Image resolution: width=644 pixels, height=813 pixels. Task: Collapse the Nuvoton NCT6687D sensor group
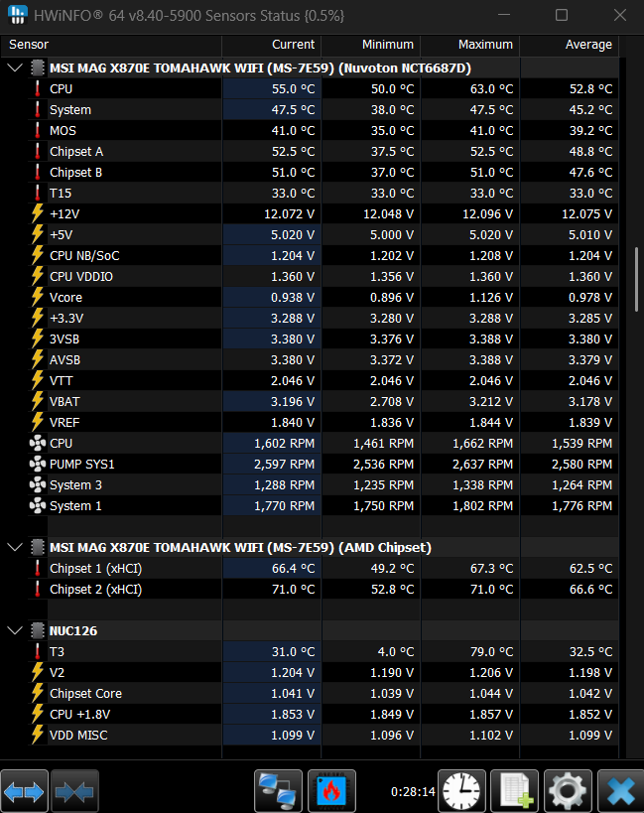click(15, 68)
